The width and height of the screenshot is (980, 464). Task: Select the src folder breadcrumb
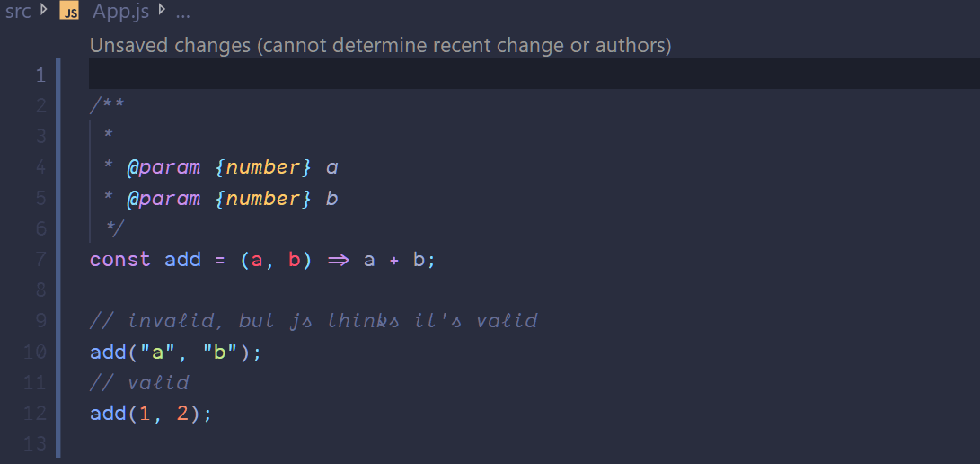click(x=18, y=13)
